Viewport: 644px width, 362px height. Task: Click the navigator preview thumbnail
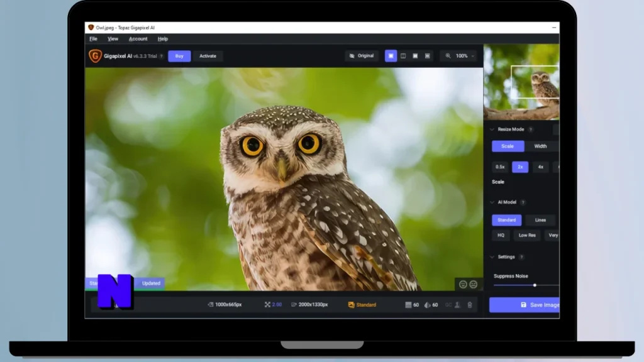coord(521,82)
